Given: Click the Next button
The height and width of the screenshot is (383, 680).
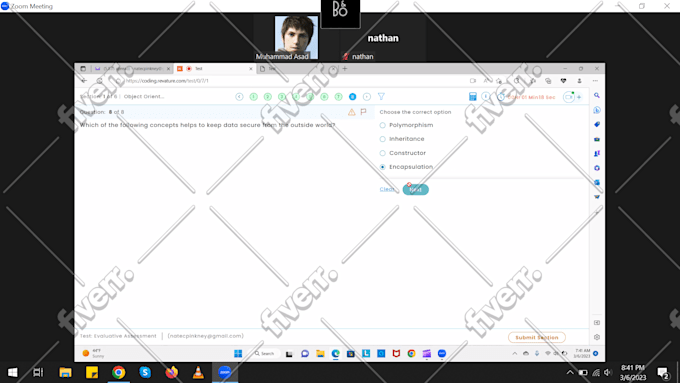Looking at the screenshot, I should (415, 190).
